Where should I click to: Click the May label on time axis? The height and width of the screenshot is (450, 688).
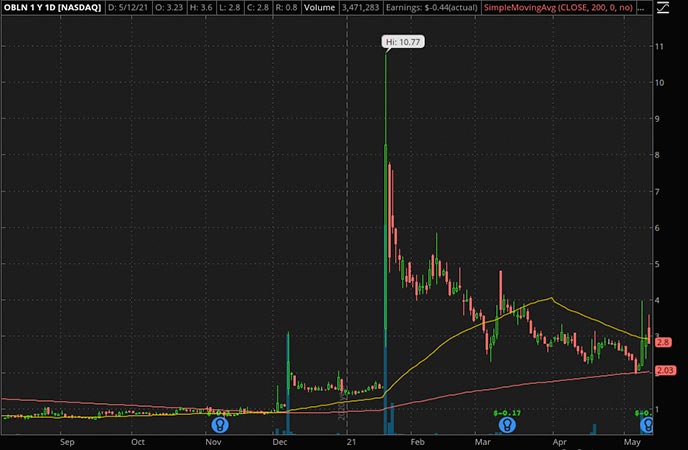(x=632, y=442)
